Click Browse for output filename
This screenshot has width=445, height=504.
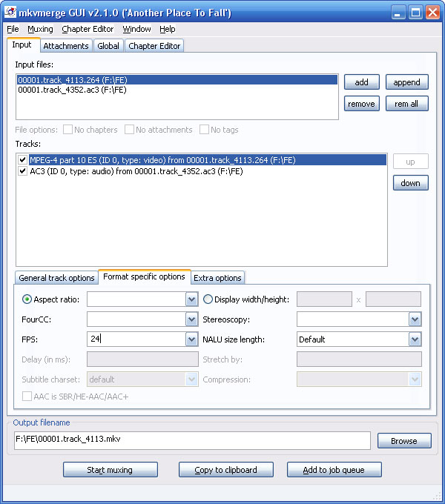(x=404, y=441)
